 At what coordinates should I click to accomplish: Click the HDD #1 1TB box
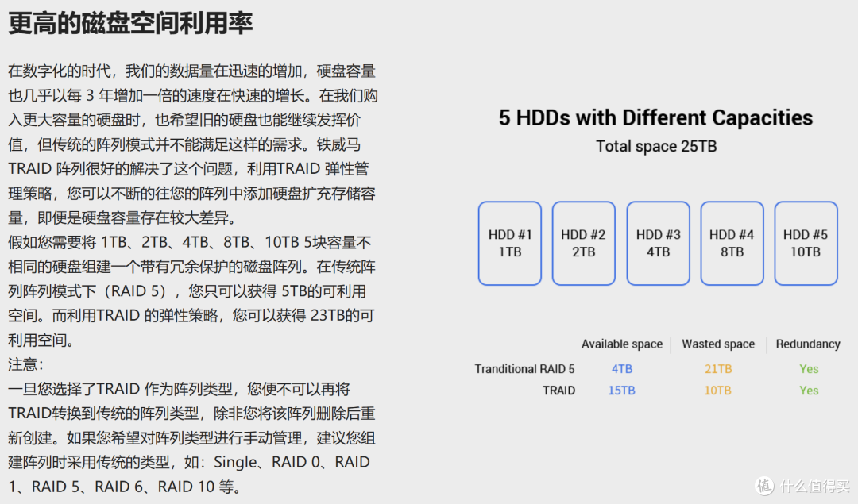coord(509,243)
